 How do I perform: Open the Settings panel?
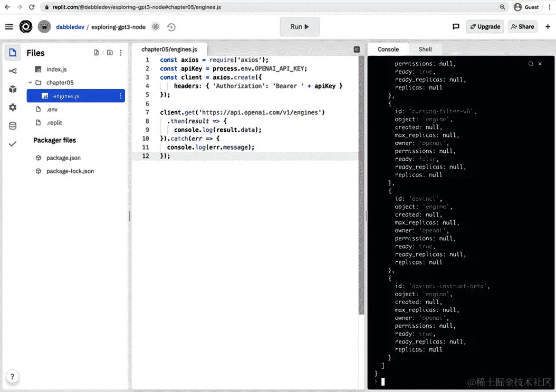[12, 107]
